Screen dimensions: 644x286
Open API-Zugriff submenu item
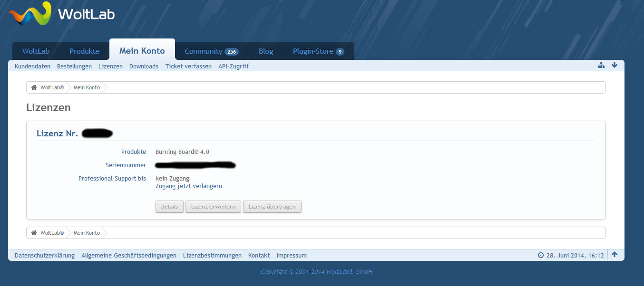(234, 67)
